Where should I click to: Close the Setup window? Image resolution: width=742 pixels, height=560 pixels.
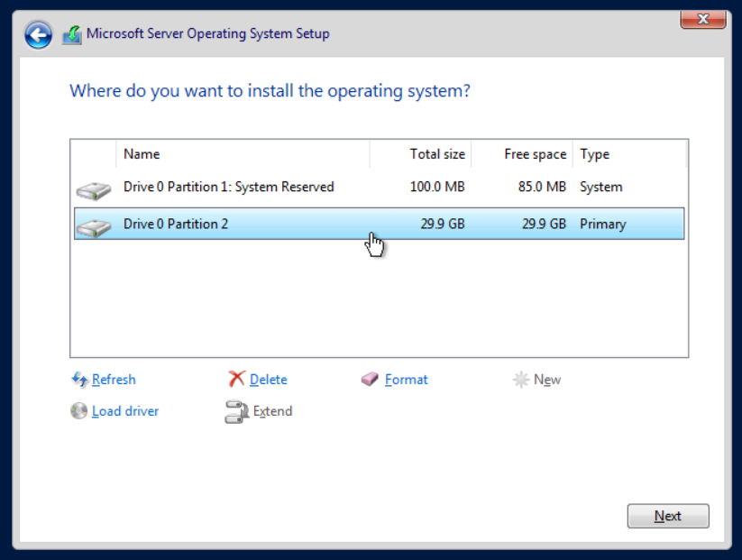point(702,20)
